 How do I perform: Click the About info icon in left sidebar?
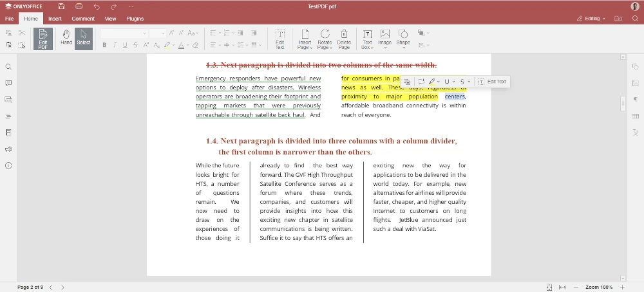click(x=8, y=166)
